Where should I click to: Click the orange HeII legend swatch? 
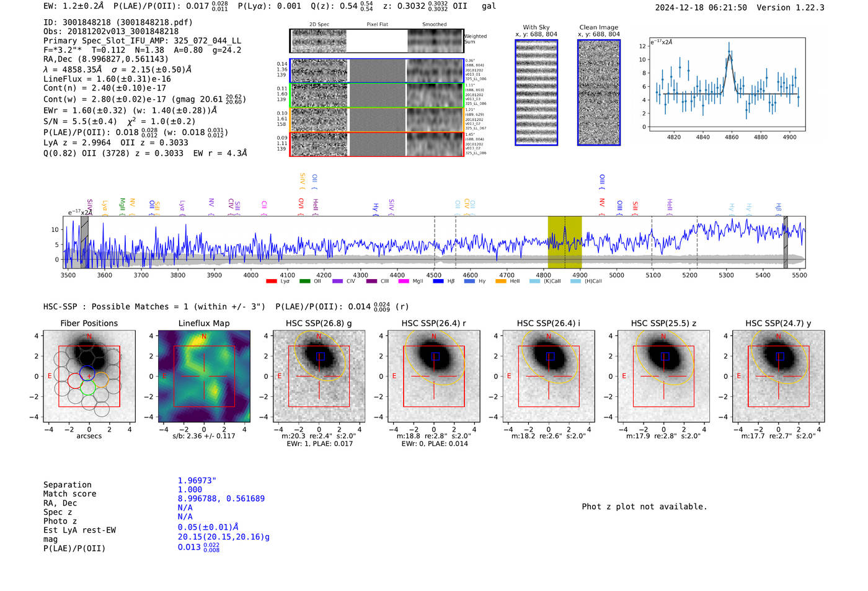point(500,282)
